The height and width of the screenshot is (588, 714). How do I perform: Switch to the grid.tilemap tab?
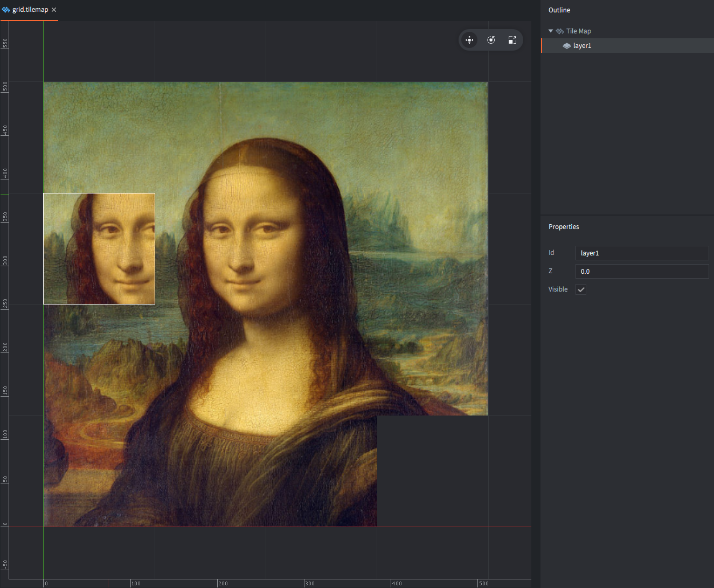[30, 10]
